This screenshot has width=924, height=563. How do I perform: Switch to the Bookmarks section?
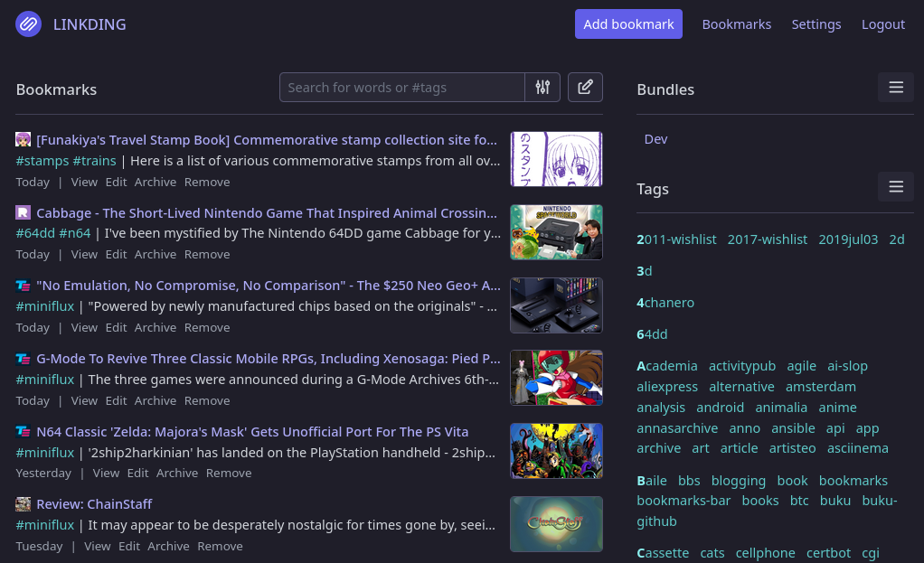click(736, 24)
